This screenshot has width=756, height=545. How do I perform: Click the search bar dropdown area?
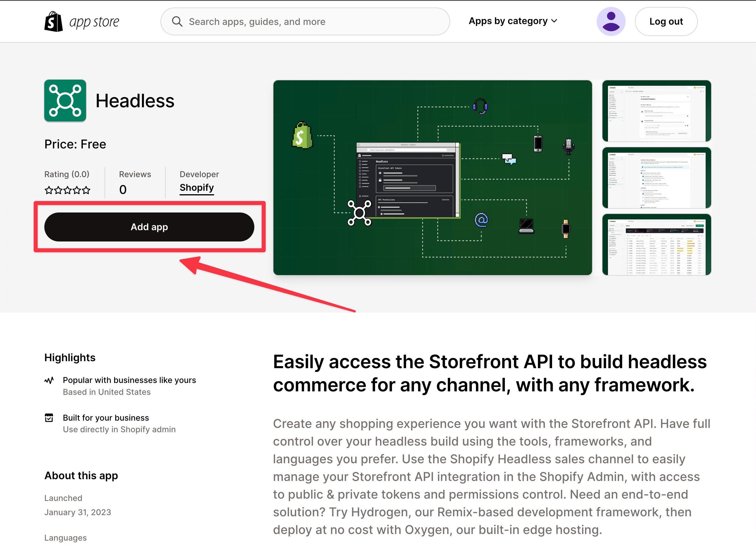coord(512,21)
